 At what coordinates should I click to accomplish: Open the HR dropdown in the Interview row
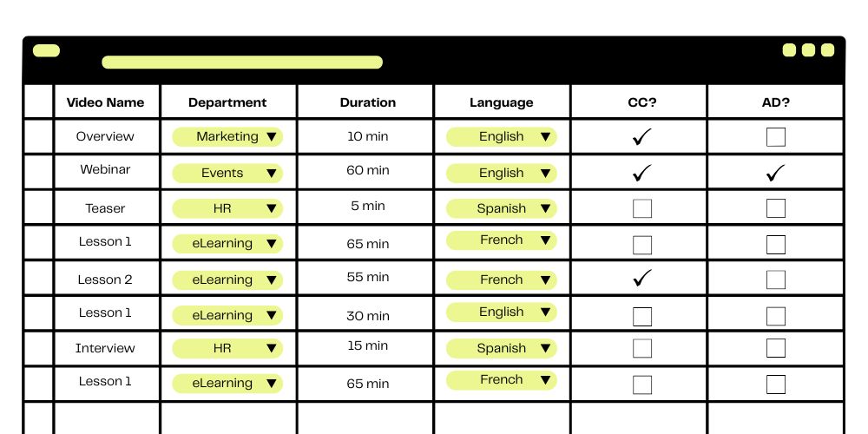(227, 348)
